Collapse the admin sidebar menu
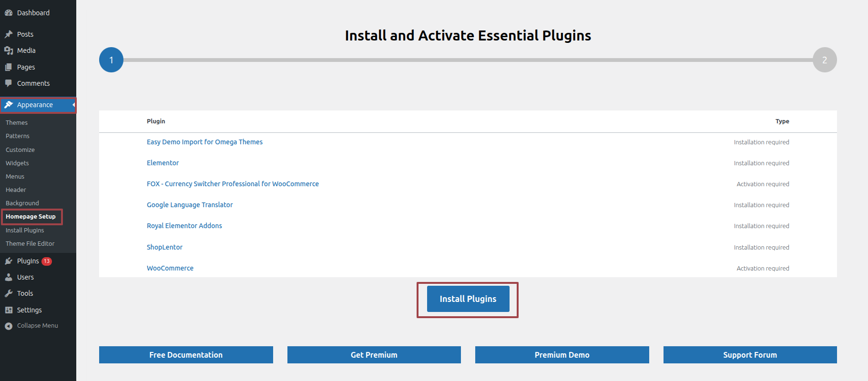The height and width of the screenshot is (381, 868). coord(32,326)
